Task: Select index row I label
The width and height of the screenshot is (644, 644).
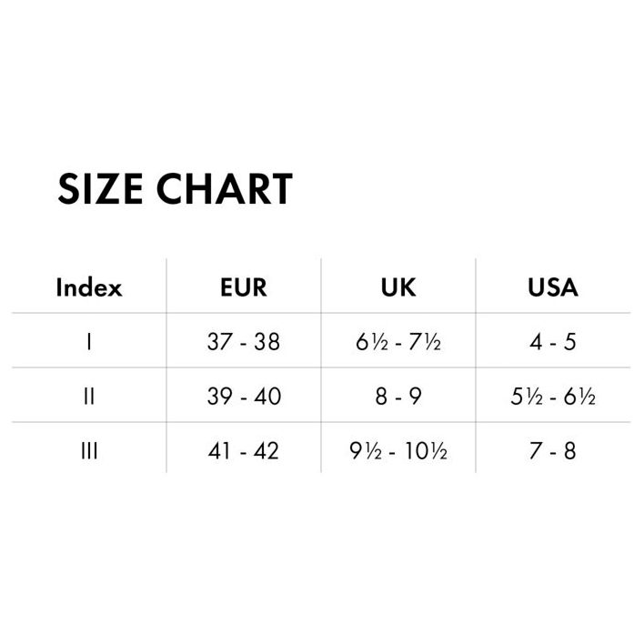Action: 89,342
